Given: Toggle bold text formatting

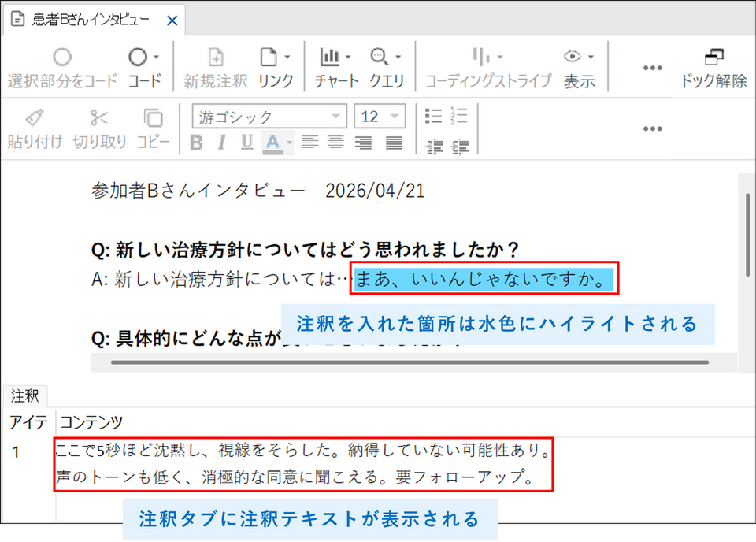Looking at the screenshot, I should [x=197, y=143].
